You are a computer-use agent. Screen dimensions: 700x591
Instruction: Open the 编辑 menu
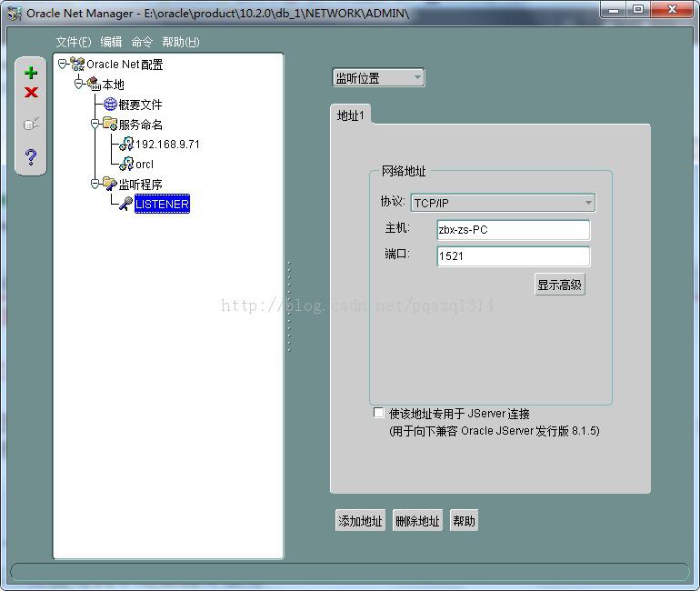pos(111,42)
